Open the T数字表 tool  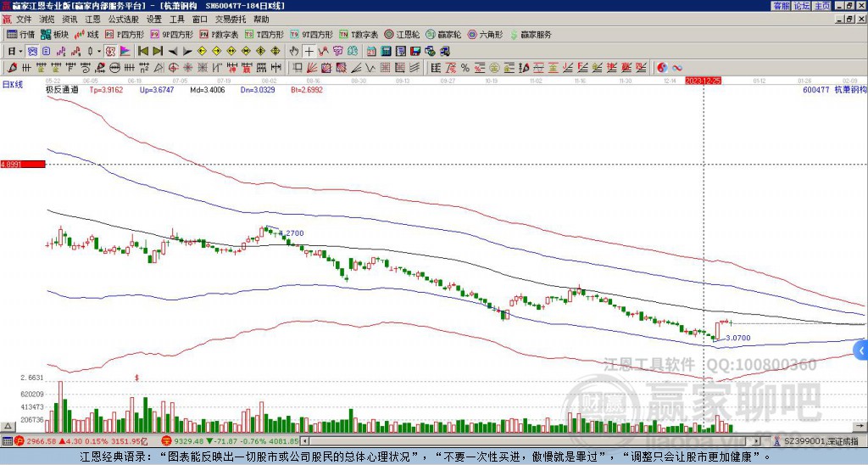[359, 34]
